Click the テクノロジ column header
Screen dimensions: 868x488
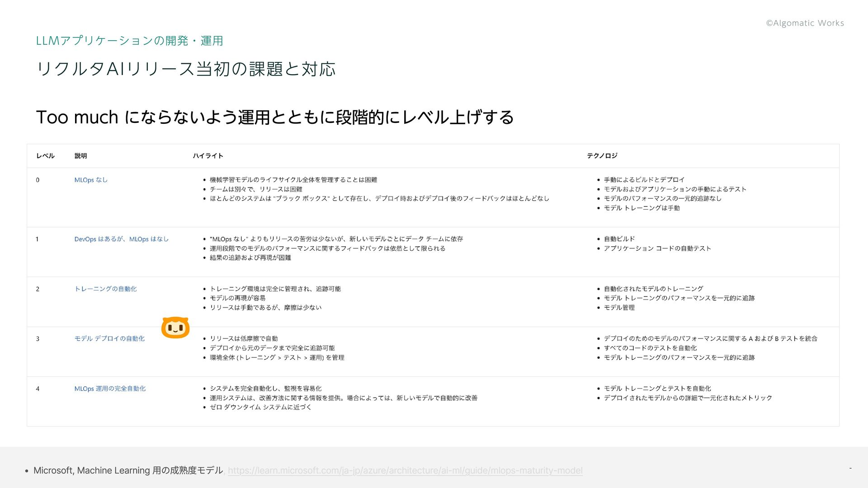tap(602, 156)
